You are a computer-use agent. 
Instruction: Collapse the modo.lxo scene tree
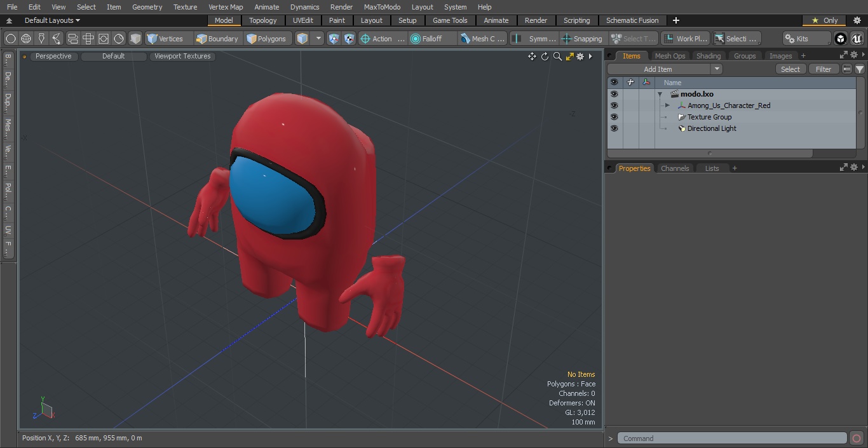(660, 94)
